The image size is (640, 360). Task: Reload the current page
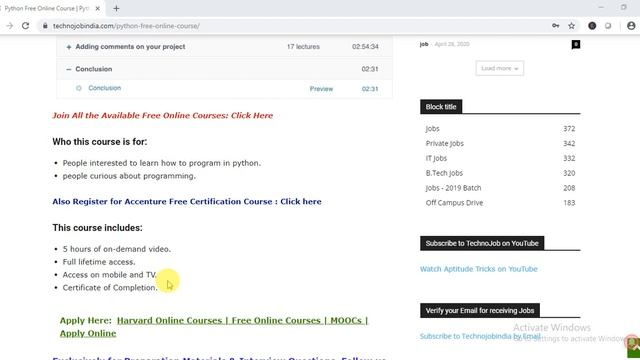25,26
